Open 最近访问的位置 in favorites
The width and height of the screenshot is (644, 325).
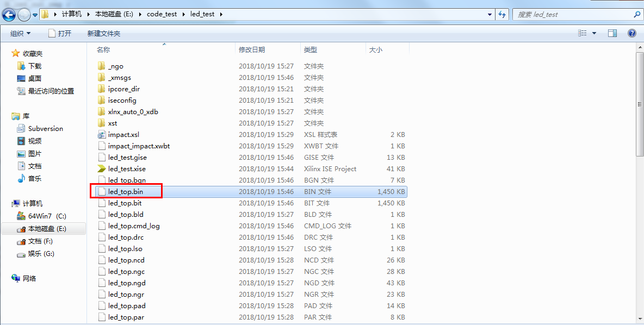pos(51,91)
